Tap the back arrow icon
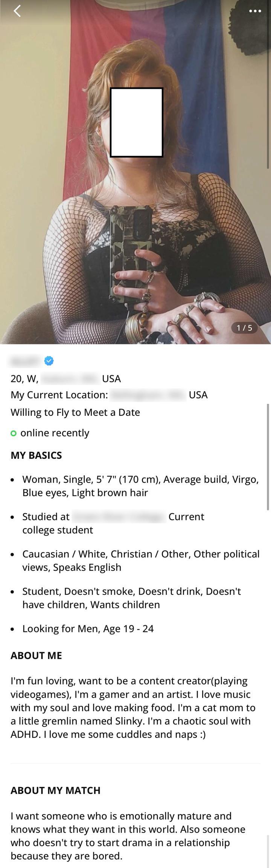 click(x=17, y=11)
